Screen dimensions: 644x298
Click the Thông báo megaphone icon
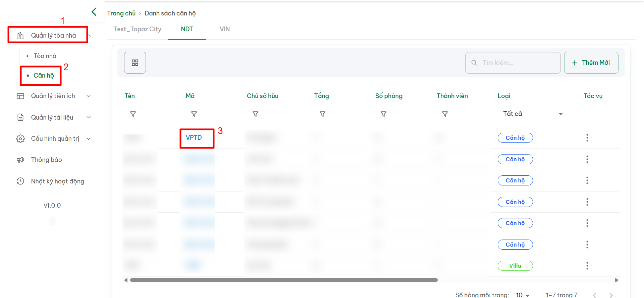20,160
